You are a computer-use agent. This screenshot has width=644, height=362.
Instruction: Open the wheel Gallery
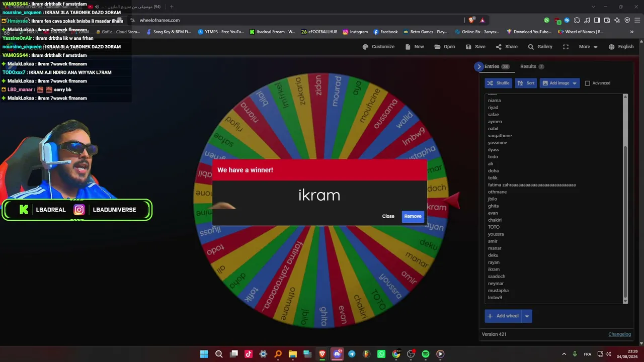540,47
